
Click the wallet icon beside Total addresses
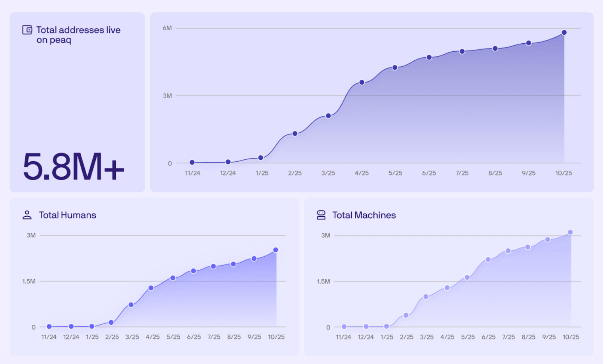tap(27, 30)
